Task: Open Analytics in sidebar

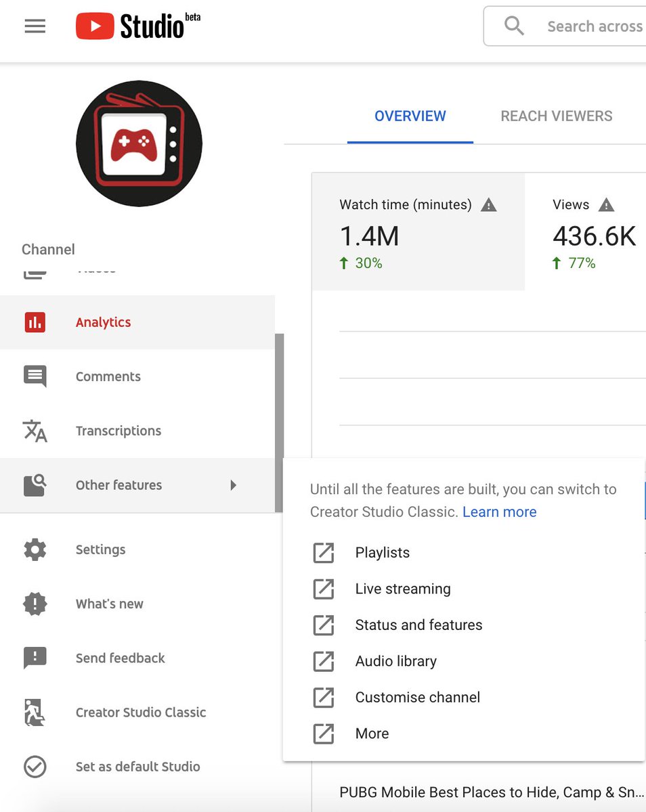Action: point(137,322)
